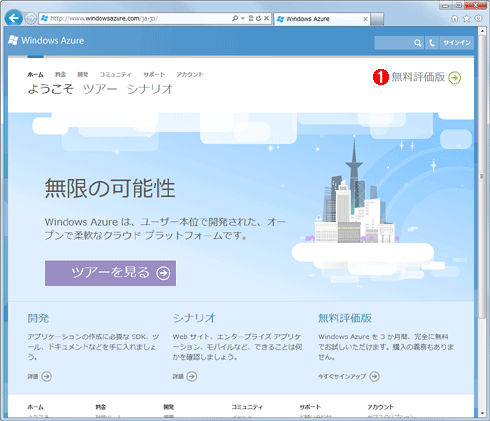Viewport: 490px width, 421px height.
Task: Close the Windows Azure tab
Action: click(365, 19)
